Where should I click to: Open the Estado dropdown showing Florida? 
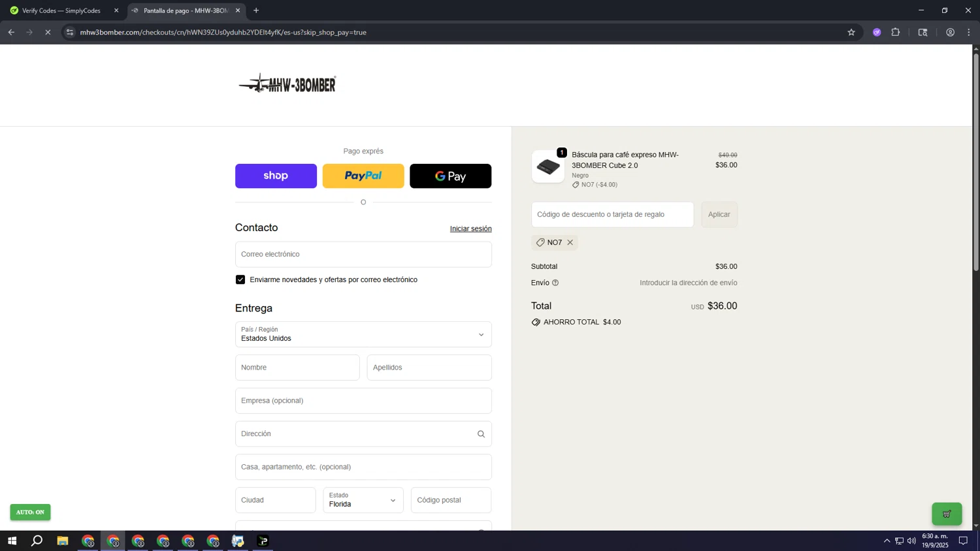tap(363, 500)
